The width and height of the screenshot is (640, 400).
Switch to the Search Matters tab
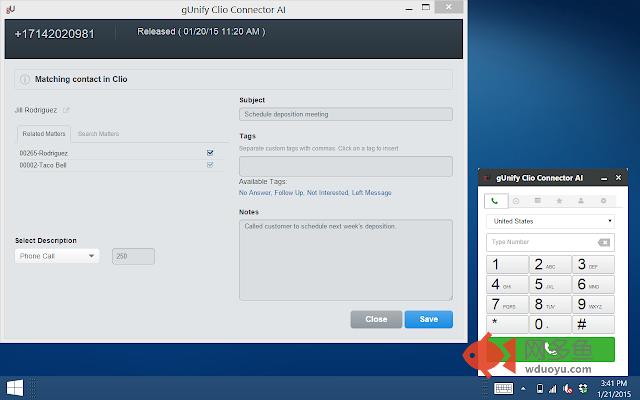click(98, 134)
